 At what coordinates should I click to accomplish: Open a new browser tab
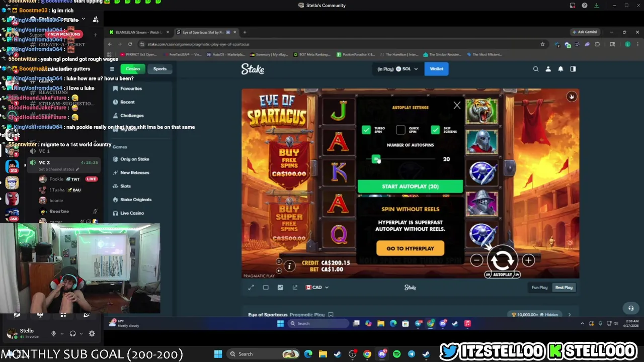[x=245, y=32]
